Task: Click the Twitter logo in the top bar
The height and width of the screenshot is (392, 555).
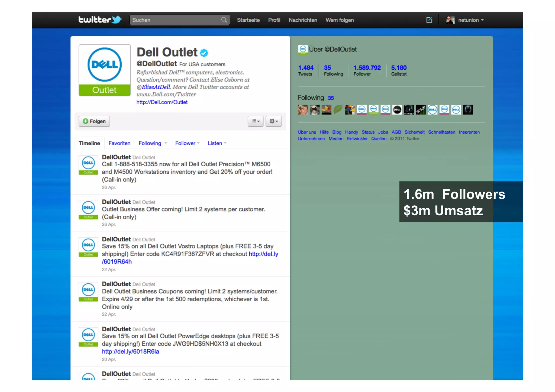Action: click(x=100, y=20)
